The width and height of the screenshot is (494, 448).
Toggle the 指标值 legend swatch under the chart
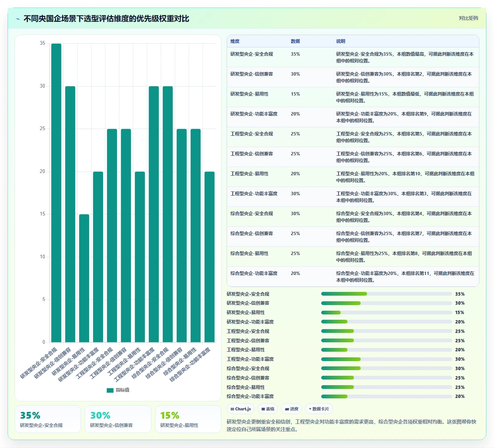pyautogui.click(x=110, y=390)
